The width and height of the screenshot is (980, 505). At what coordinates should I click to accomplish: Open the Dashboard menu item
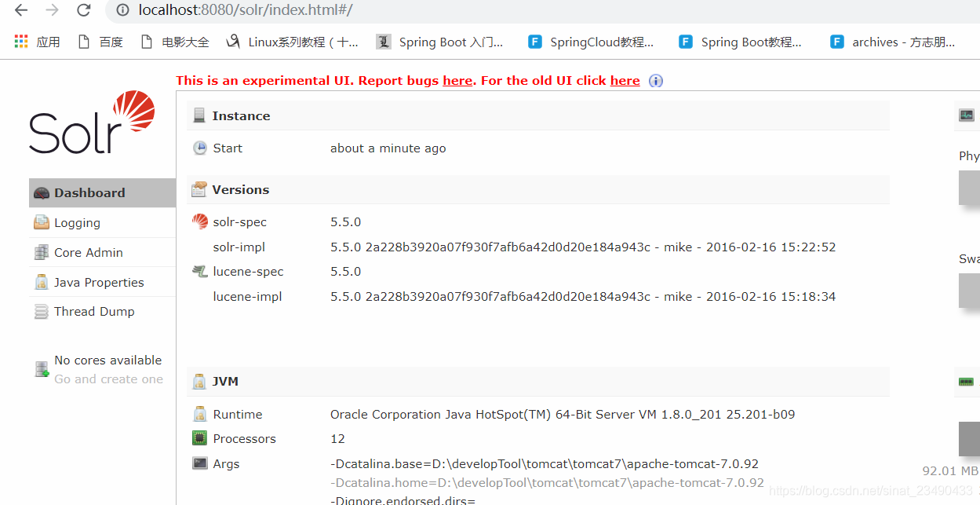[102, 192]
